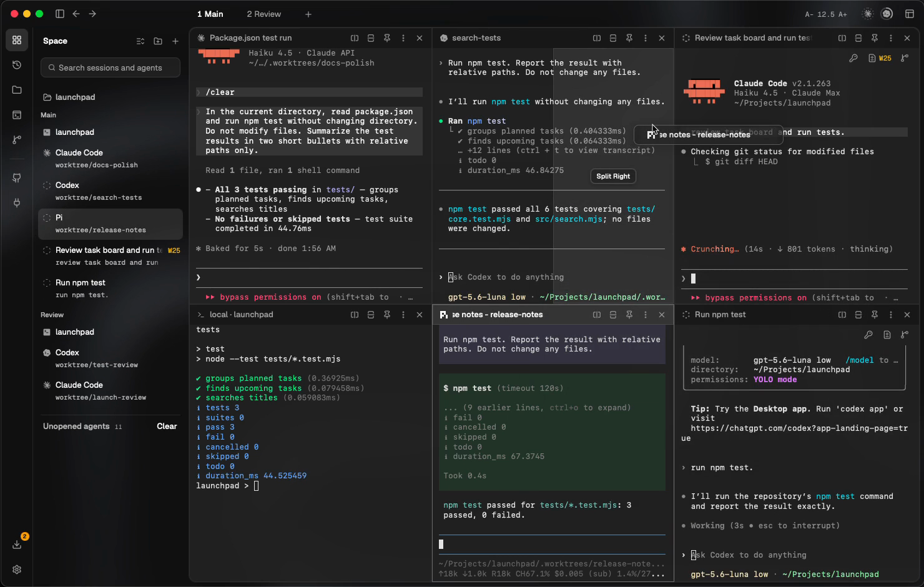Click the new folder icon beside Space
This screenshot has width=924, height=587.
(158, 41)
